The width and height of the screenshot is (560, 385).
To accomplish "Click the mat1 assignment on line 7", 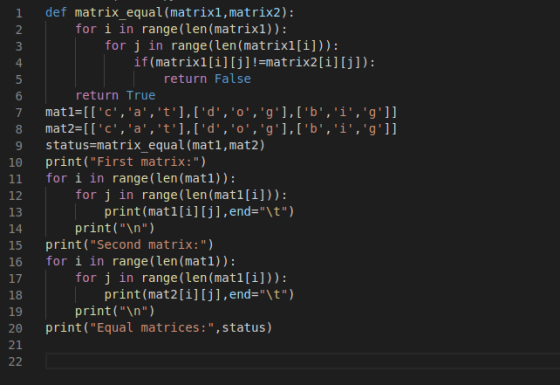I will point(221,112).
